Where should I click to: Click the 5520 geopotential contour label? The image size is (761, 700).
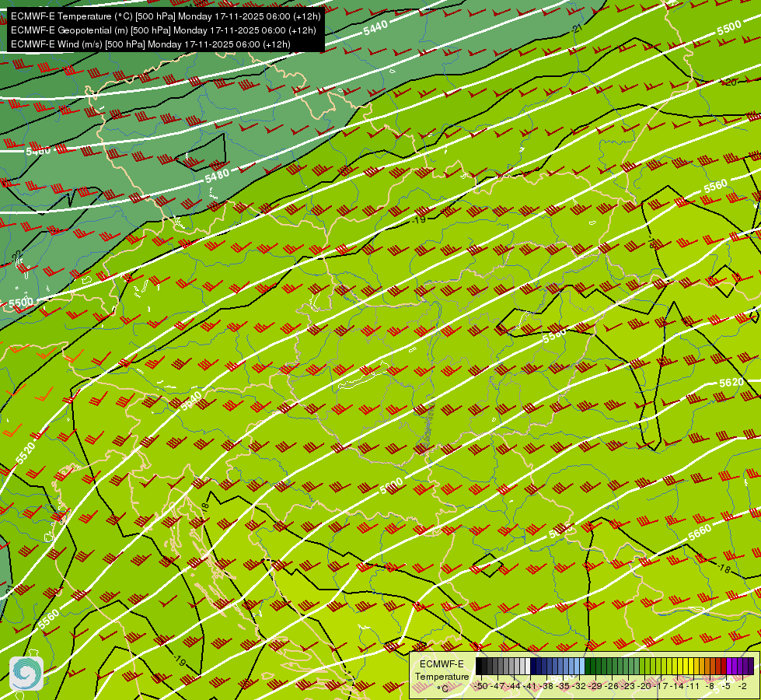pyautogui.click(x=25, y=453)
